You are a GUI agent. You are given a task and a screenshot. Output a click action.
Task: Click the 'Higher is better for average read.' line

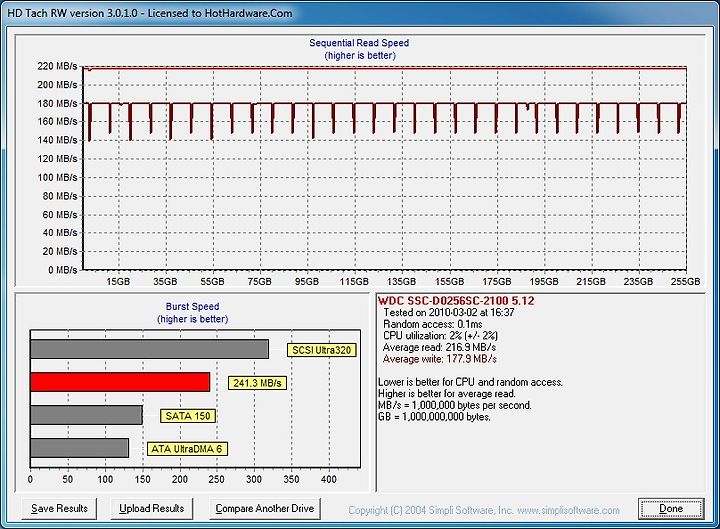tap(447, 394)
